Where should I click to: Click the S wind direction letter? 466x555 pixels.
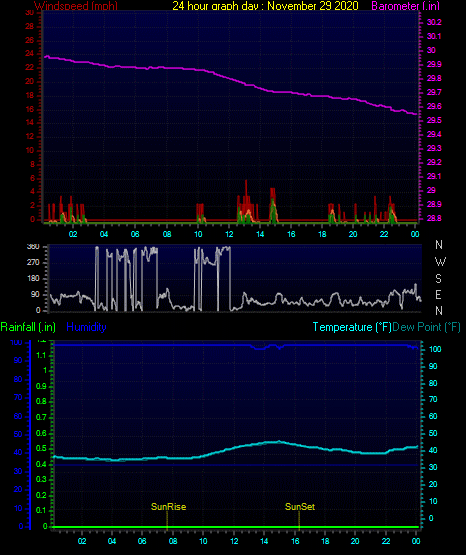point(438,279)
